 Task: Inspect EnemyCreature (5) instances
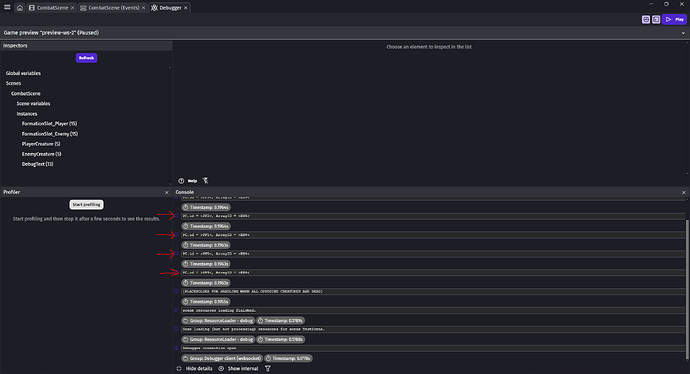click(41, 154)
